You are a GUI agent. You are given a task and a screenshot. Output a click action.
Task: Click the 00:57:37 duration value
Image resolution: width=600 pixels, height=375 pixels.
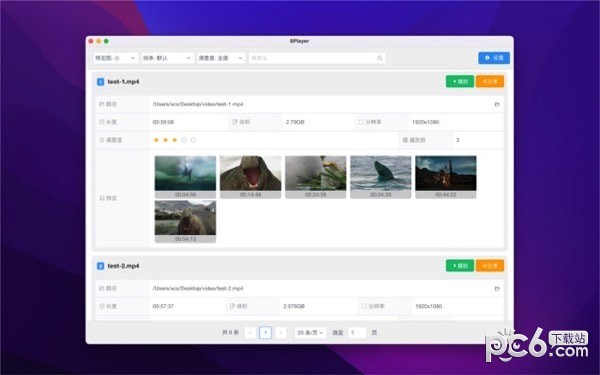(x=163, y=307)
